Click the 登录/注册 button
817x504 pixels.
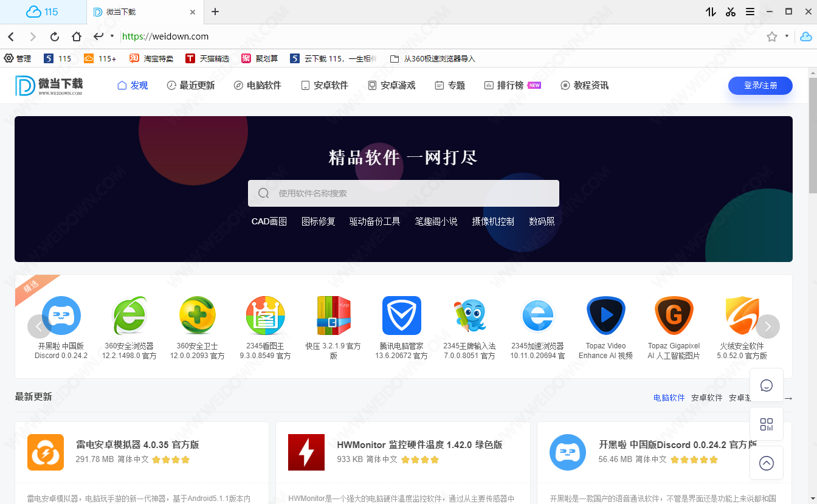(x=760, y=86)
